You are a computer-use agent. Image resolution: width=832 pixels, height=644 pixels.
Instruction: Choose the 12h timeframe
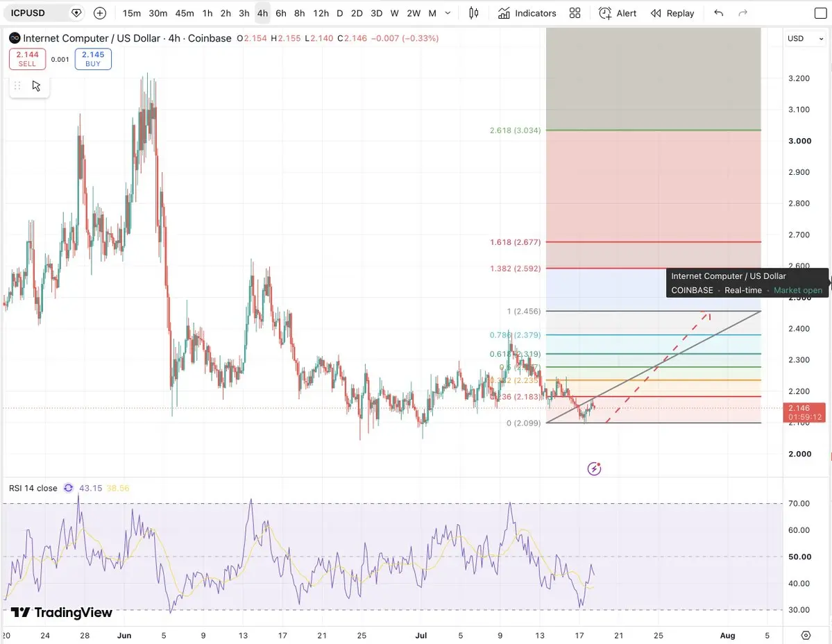321,13
